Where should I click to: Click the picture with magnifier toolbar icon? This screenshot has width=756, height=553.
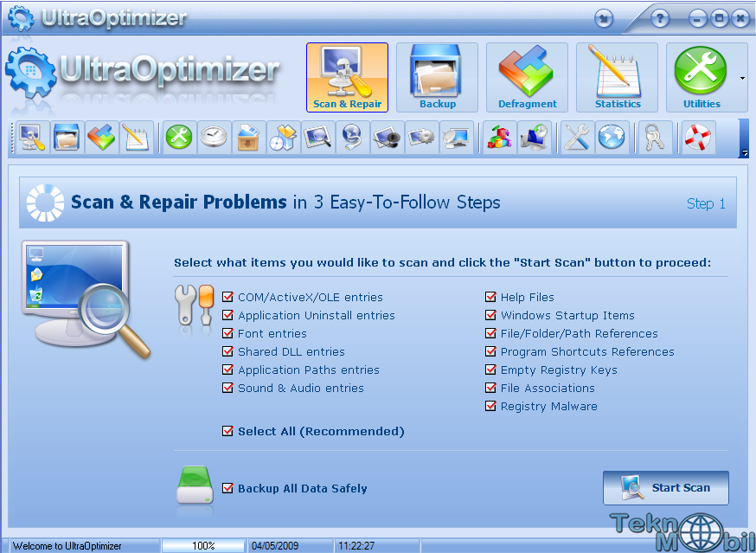(x=317, y=138)
